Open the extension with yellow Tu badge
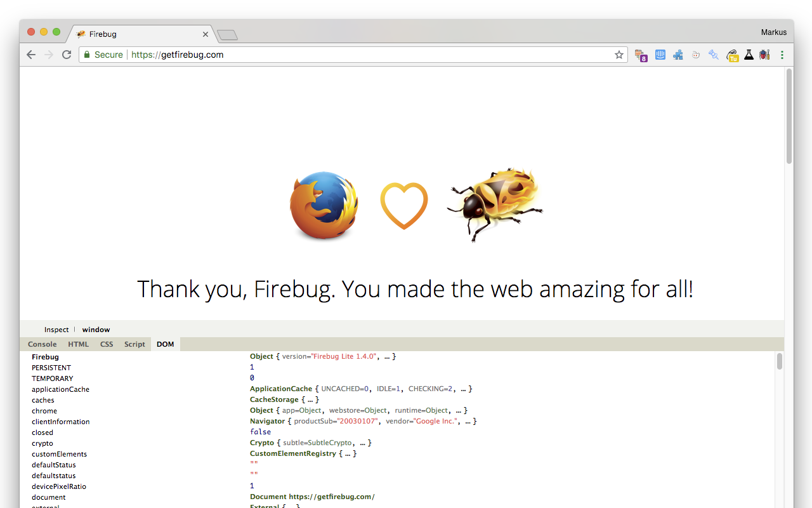The height and width of the screenshot is (508, 812). (x=732, y=55)
